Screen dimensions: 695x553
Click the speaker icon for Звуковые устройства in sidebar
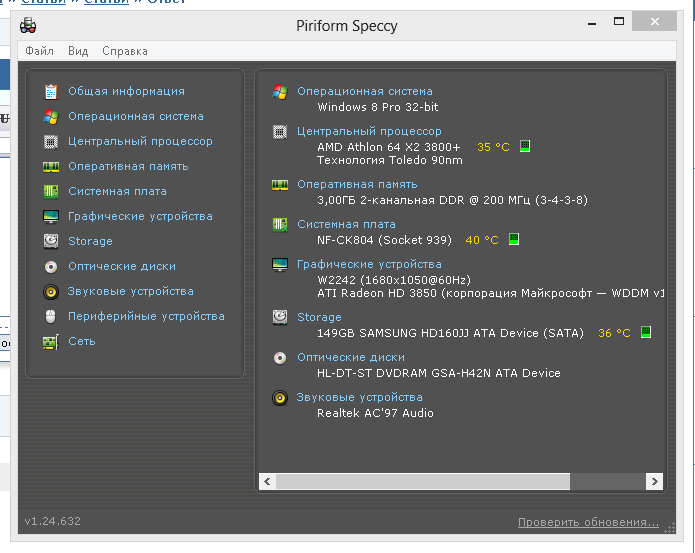[51, 292]
